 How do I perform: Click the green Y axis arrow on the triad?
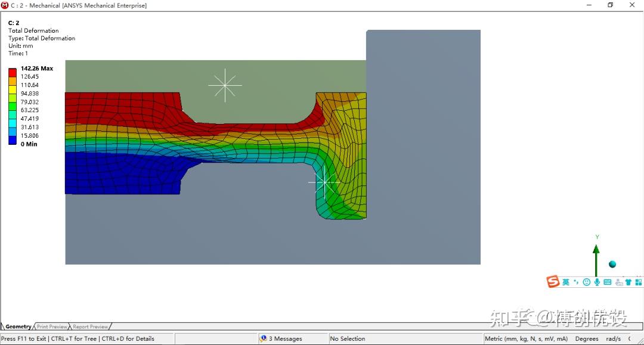[596, 250]
